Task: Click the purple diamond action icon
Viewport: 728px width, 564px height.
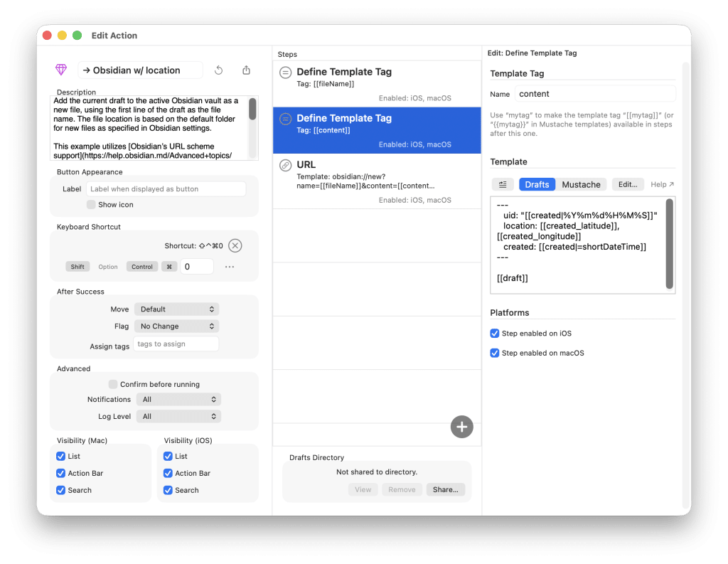Action: pos(61,70)
